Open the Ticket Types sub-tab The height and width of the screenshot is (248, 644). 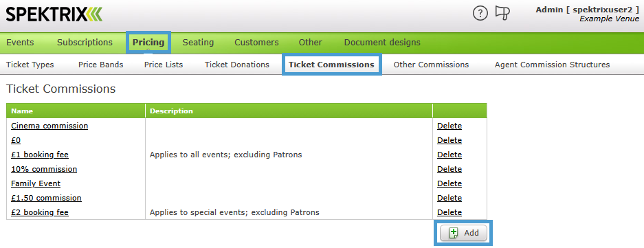pos(30,65)
